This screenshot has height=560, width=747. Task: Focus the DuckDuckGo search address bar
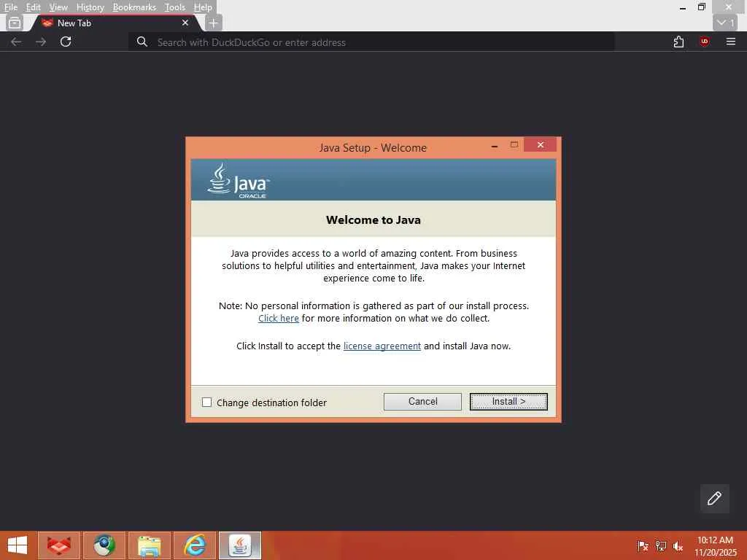(371, 42)
